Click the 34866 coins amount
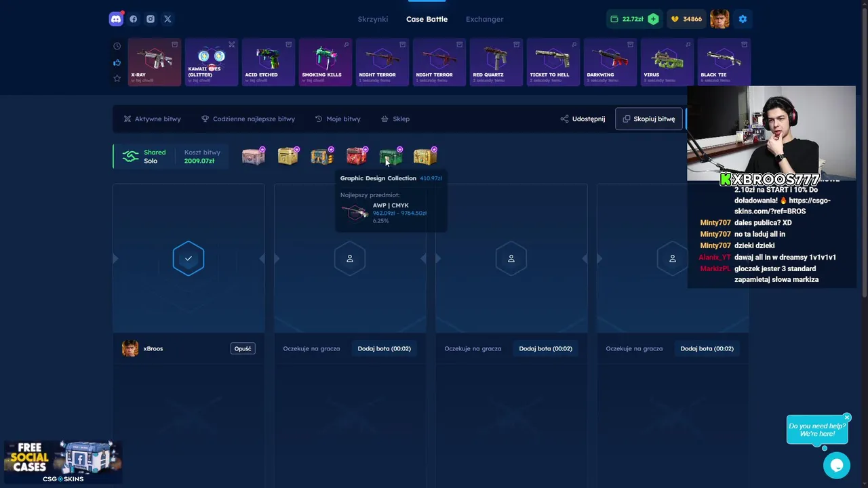Viewport: 868px width, 488px height. pos(692,19)
